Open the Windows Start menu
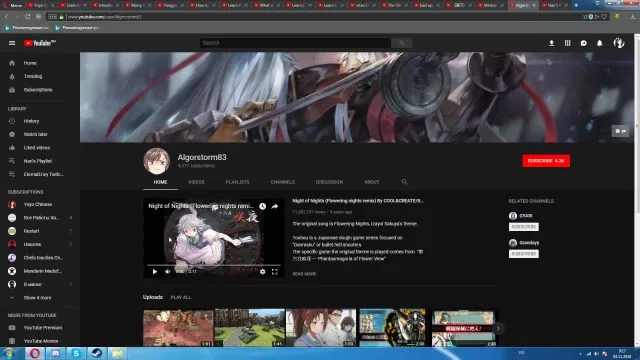This screenshot has width=640, height=360. (9, 353)
